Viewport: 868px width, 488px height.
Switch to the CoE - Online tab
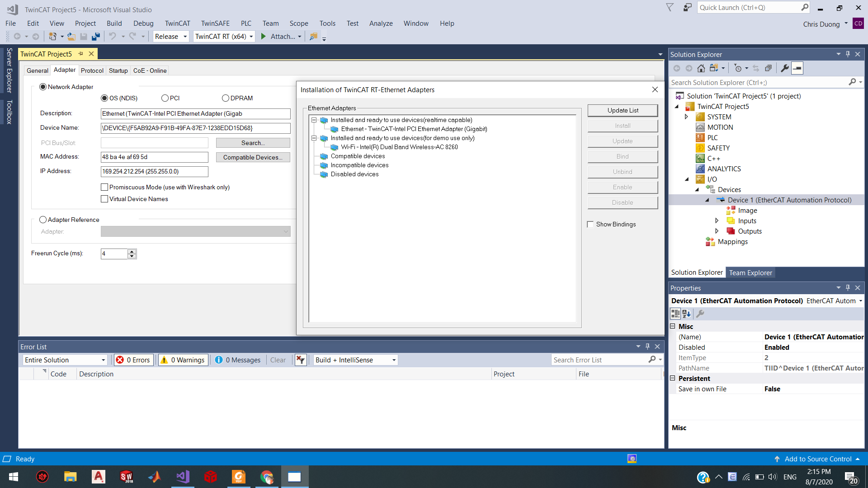(x=150, y=70)
